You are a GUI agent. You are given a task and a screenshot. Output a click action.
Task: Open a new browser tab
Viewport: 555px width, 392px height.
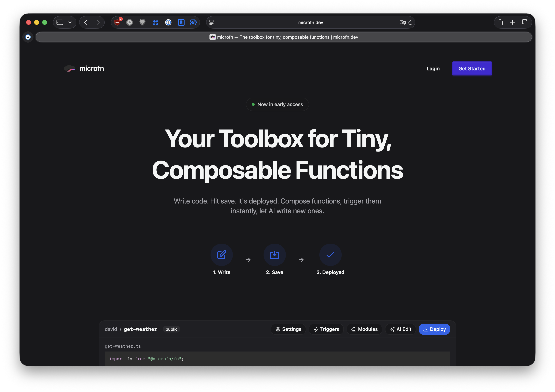[x=512, y=22]
